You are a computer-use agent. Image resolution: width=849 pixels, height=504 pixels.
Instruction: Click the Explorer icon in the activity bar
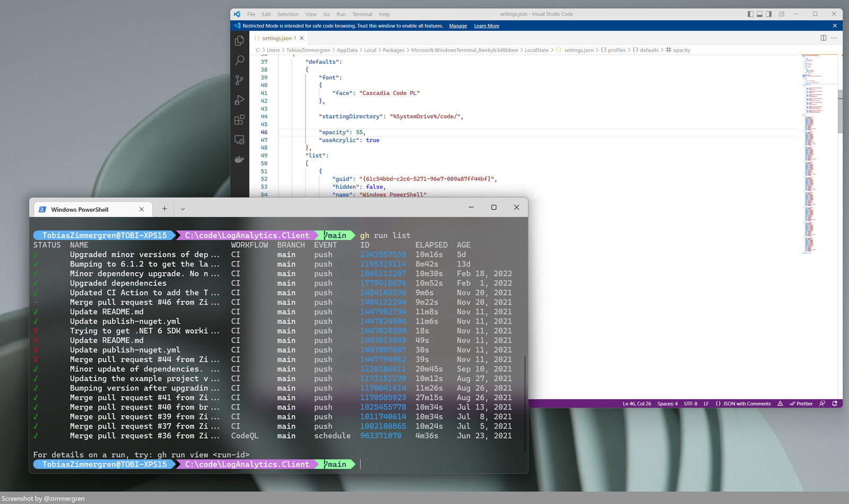pos(239,40)
